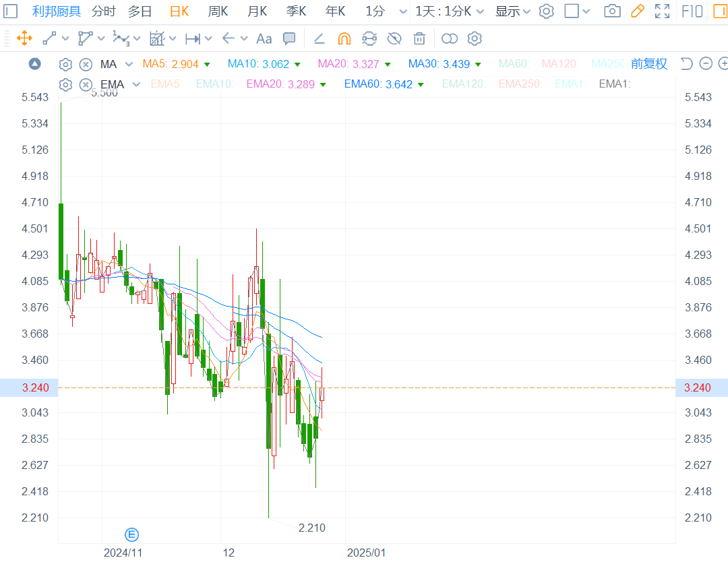728x562 pixels.
Task: Expand the minute period dropdown arrow
Action: tap(403, 11)
